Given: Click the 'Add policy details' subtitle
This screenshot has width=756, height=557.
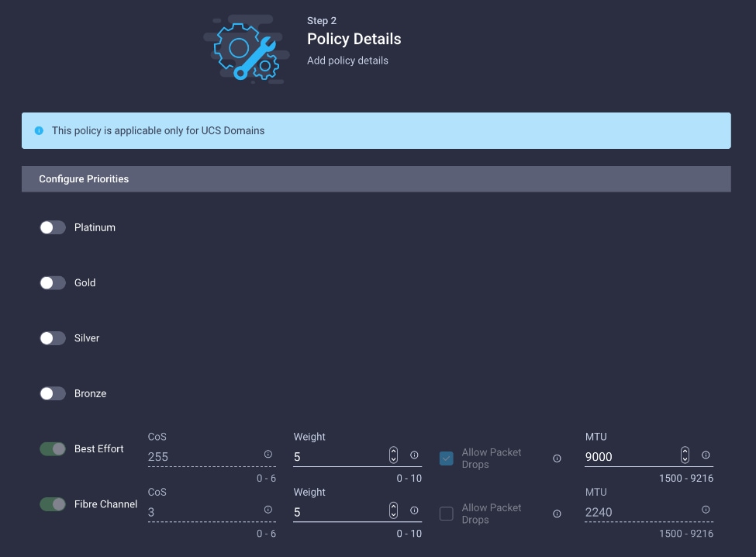Looking at the screenshot, I should coord(347,61).
